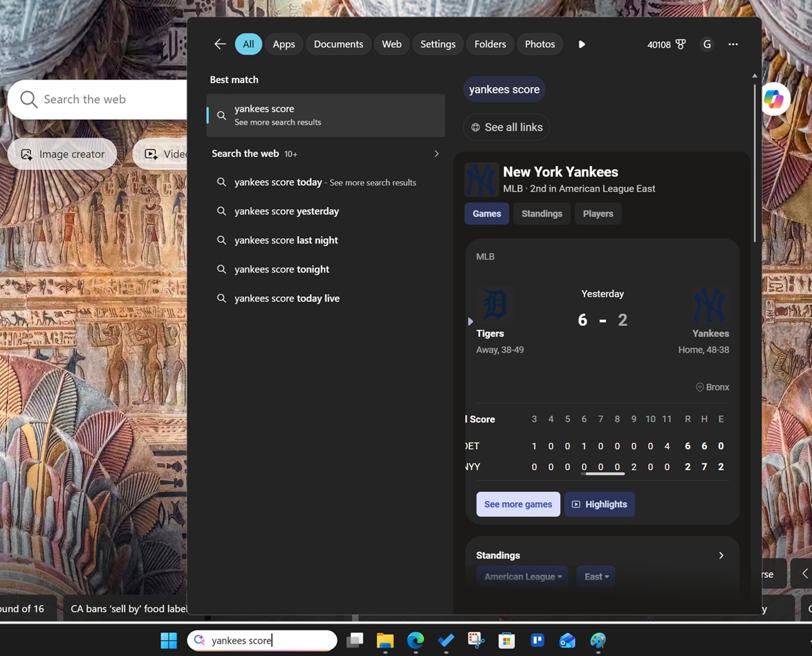This screenshot has height=656, width=812.
Task: Open See more games button
Action: click(518, 504)
